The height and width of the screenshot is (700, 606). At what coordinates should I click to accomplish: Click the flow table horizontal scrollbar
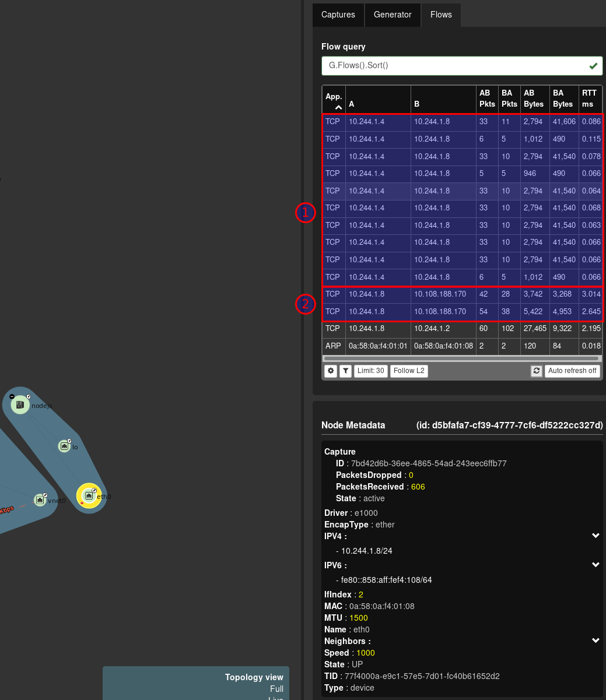[461, 358]
